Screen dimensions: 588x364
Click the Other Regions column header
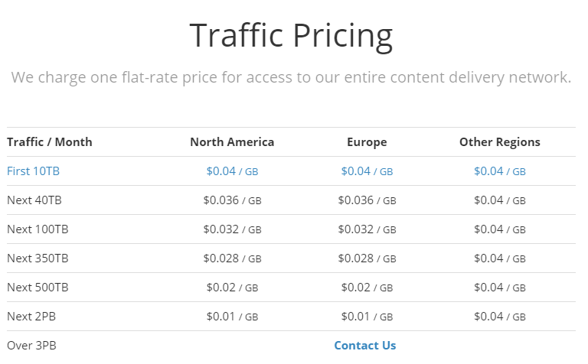click(x=500, y=142)
